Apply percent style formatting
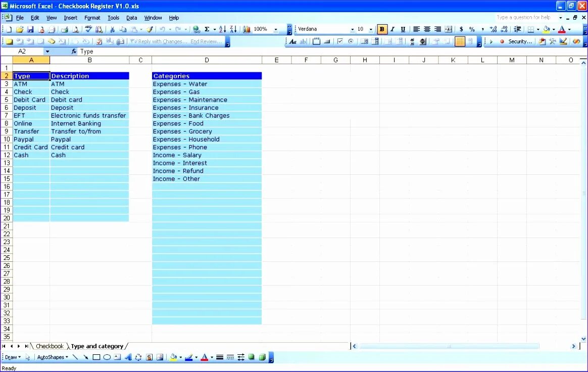The width and height of the screenshot is (588, 372). [472, 29]
